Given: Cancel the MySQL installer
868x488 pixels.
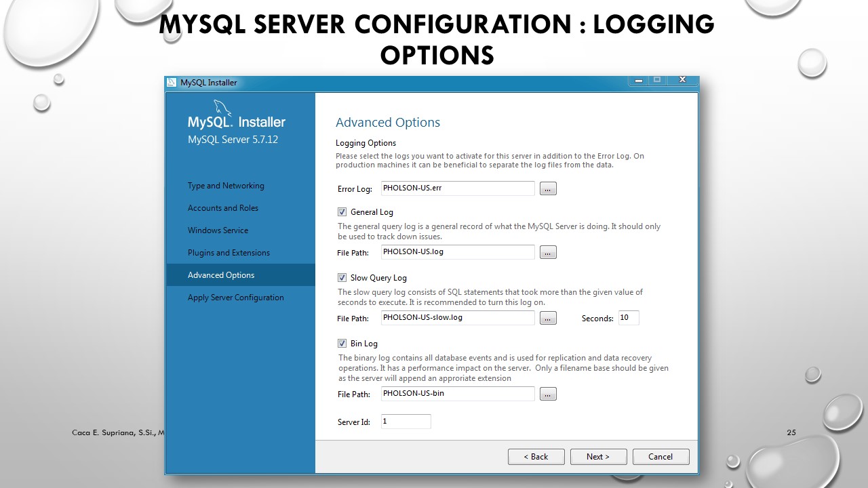Looking at the screenshot, I should (x=660, y=457).
